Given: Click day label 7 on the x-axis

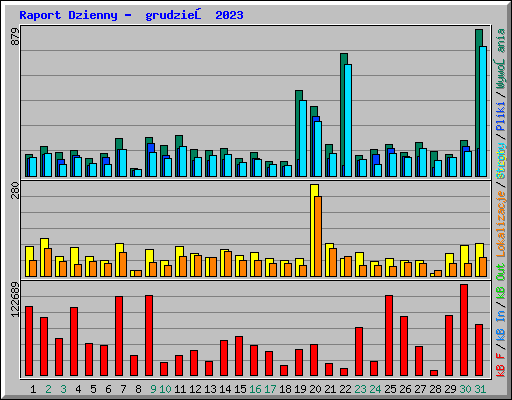Looking at the screenshot, I should click(123, 389).
